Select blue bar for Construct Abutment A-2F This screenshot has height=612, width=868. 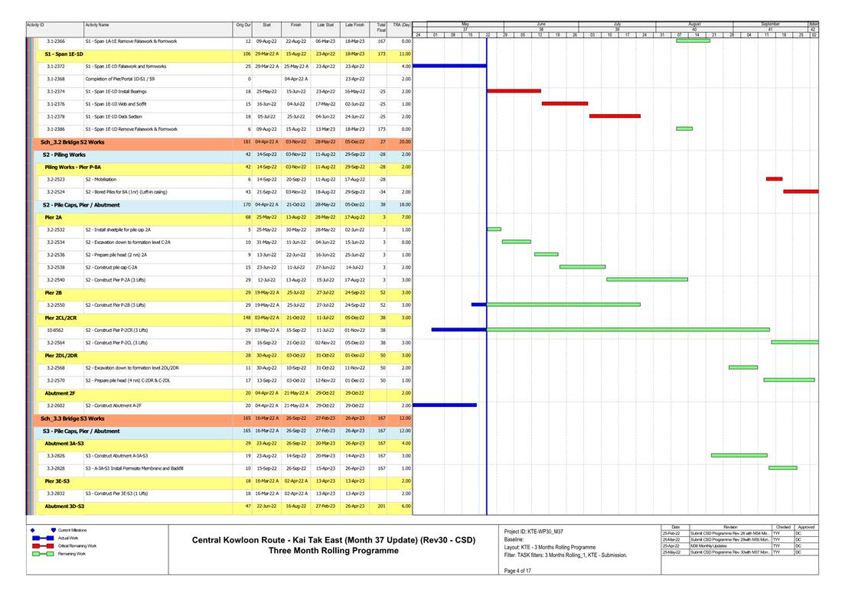444,405
